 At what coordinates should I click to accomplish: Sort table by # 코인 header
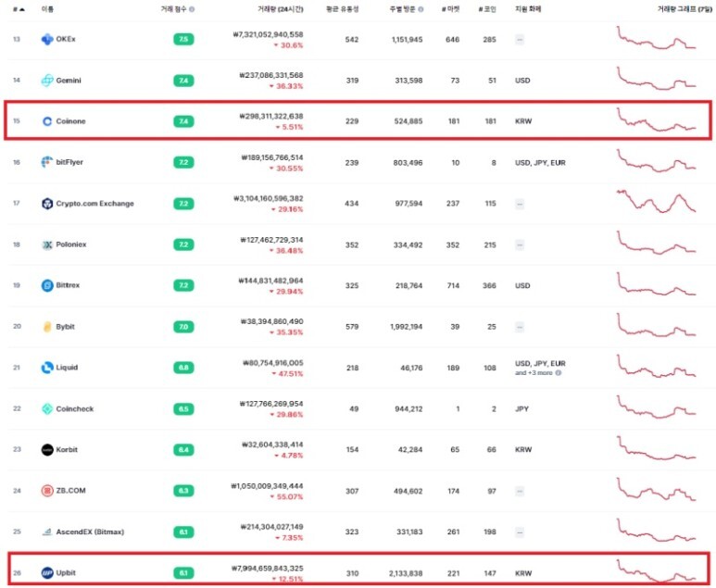[487, 9]
